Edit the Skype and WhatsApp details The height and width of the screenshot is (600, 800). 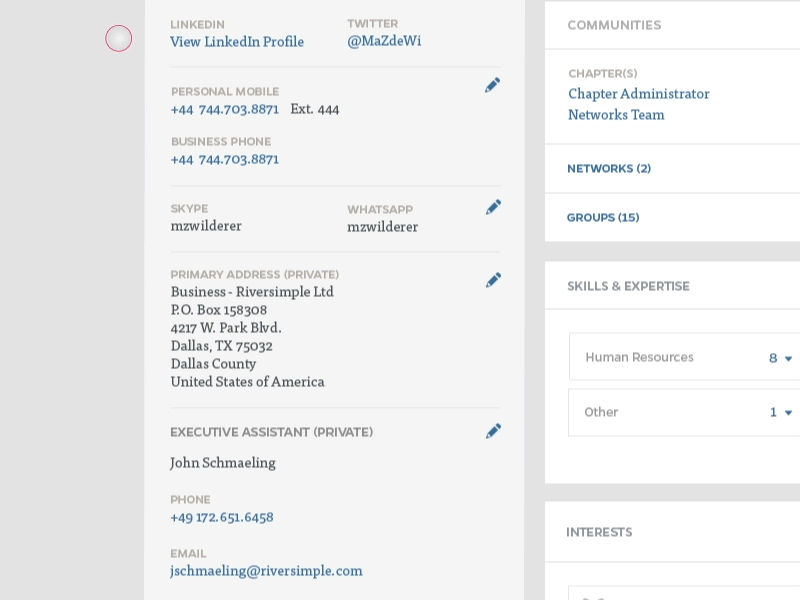point(493,207)
